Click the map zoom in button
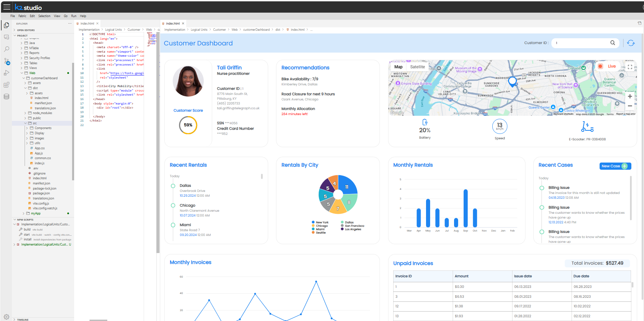This screenshot has height=321, width=644. click(630, 96)
